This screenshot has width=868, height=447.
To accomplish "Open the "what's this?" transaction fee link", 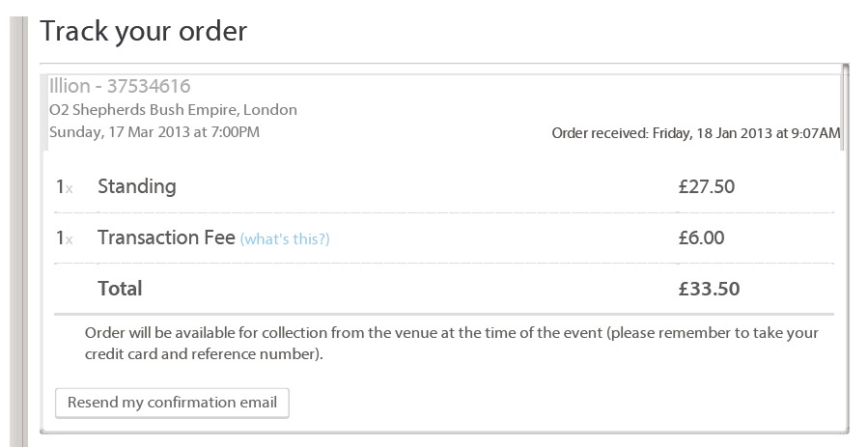I will [285, 238].
